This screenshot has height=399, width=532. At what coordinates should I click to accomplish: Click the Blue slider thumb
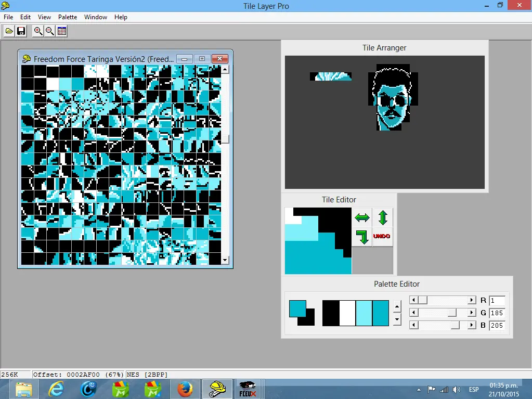coord(455,325)
